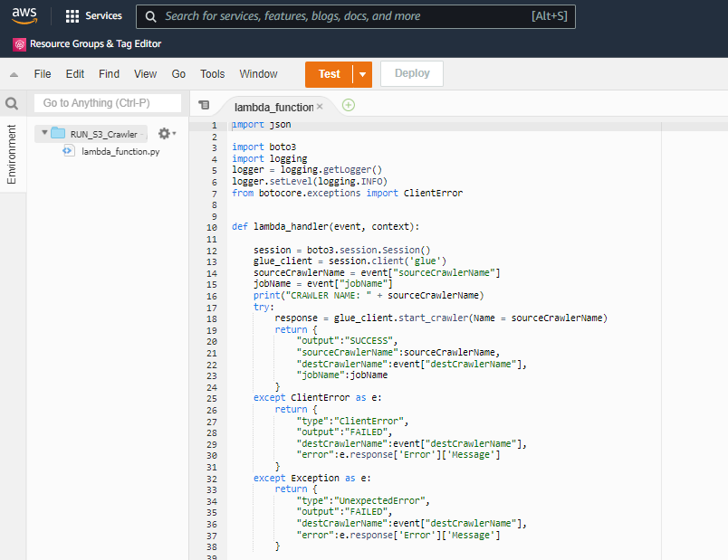Open the Window menu
Image resolution: width=728 pixels, height=560 pixels.
pyautogui.click(x=258, y=74)
